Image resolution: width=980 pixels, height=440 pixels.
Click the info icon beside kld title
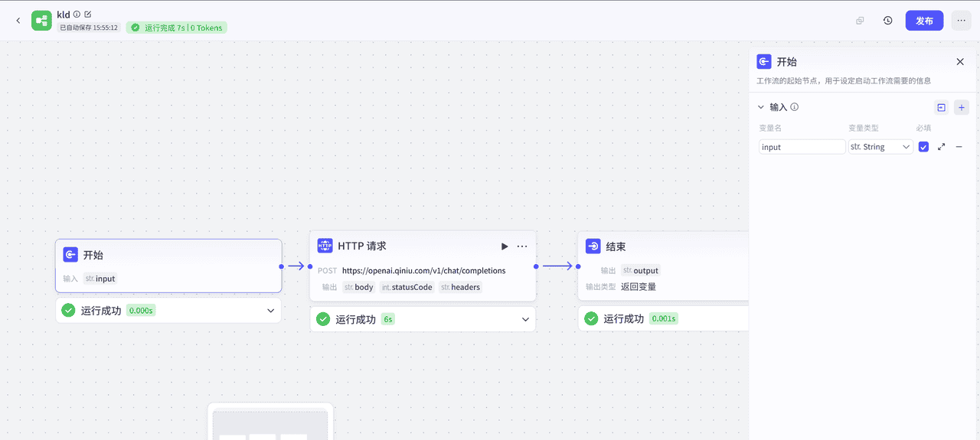77,15
